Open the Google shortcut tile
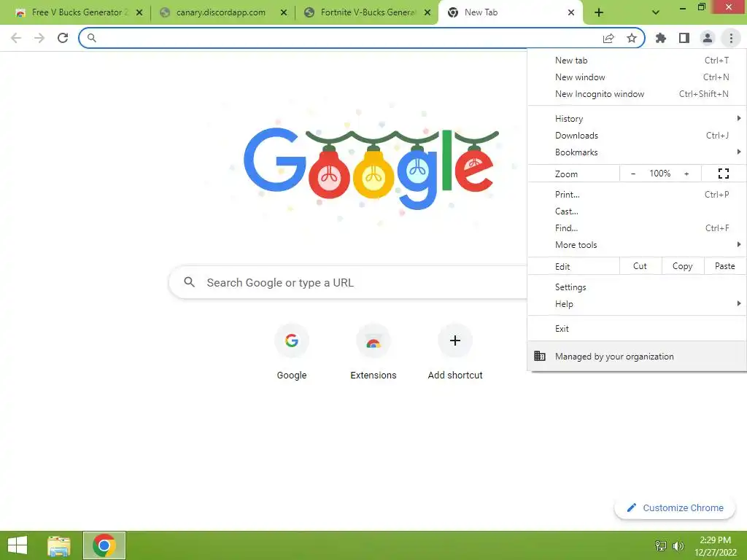Screen dimensions: 747x560 (x=292, y=352)
